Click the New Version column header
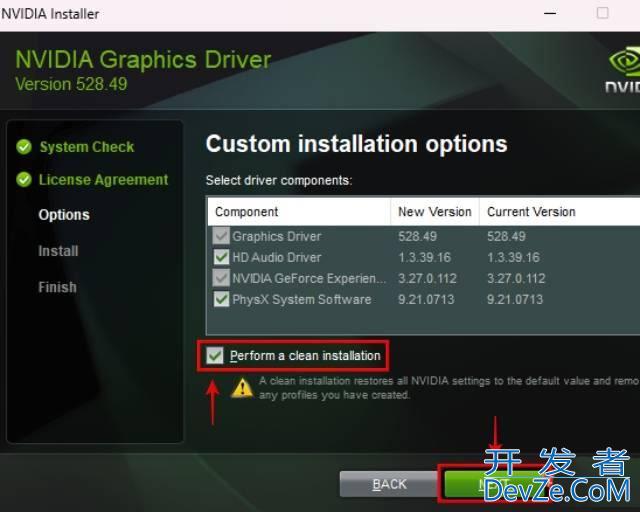This screenshot has width=640, height=512. (x=435, y=211)
